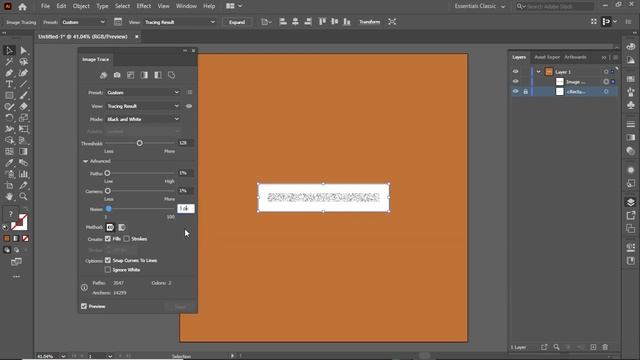The width and height of the screenshot is (640, 360).
Task: Open the View dropdown in control bar
Action: (x=179, y=22)
